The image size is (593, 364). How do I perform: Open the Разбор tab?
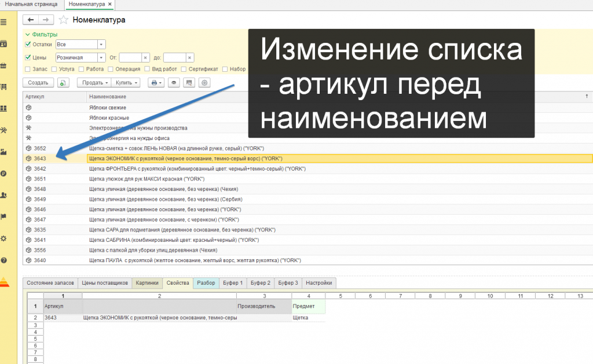pyautogui.click(x=206, y=283)
